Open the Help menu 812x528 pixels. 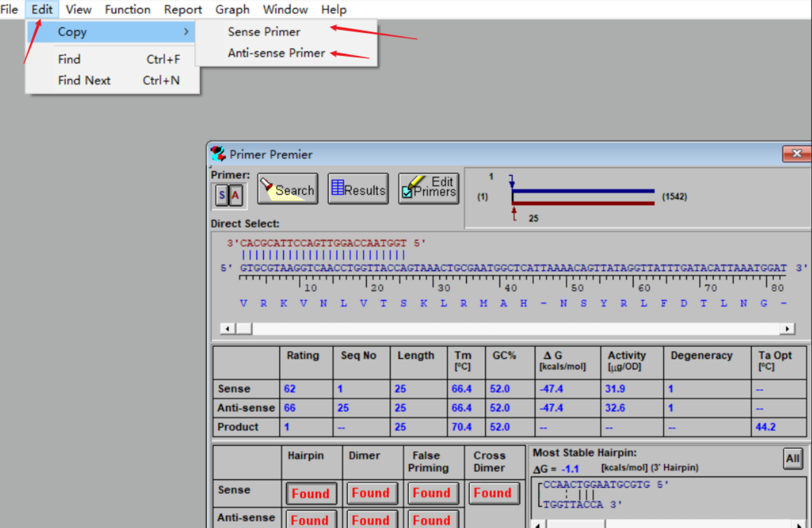click(x=334, y=10)
